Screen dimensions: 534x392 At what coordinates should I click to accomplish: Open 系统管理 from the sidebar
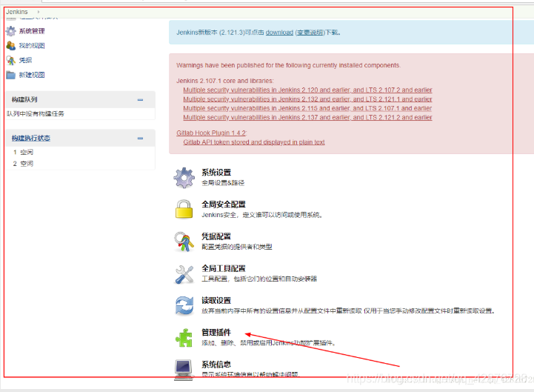click(32, 31)
